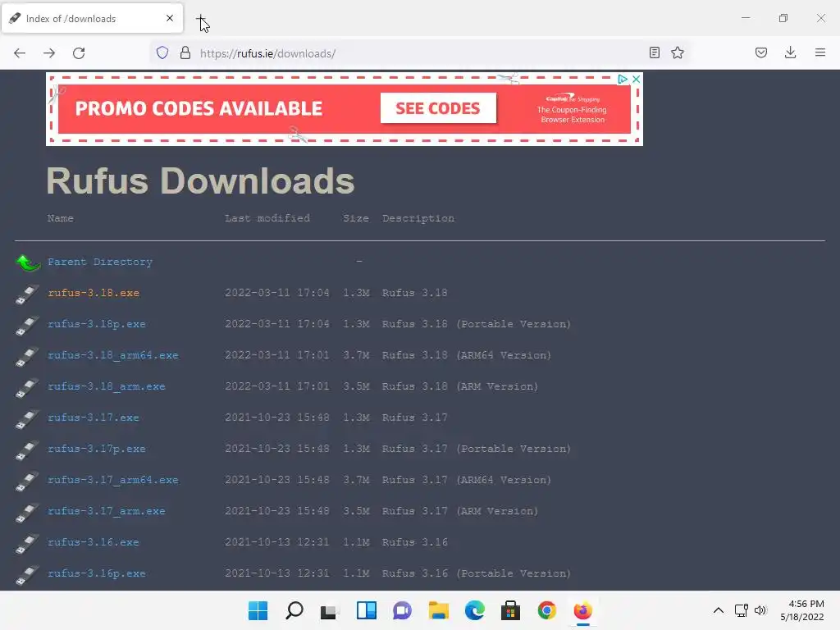Open the Widgets panel on taskbar
This screenshot has width=840, height=630.
click(x=367, y=610)
